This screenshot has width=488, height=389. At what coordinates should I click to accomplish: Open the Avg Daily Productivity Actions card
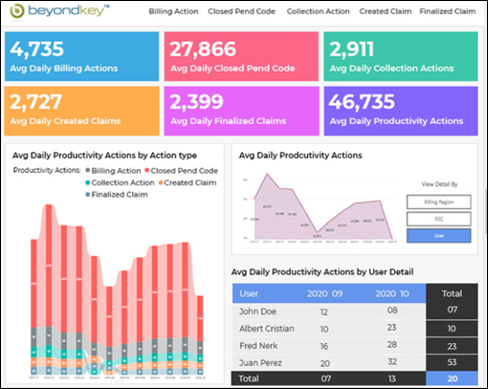click(x=401, y=111)
